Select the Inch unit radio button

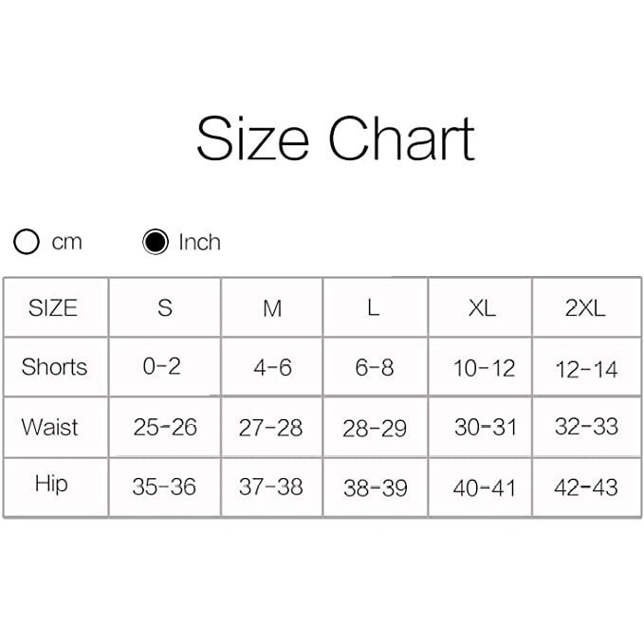[156, 242]
